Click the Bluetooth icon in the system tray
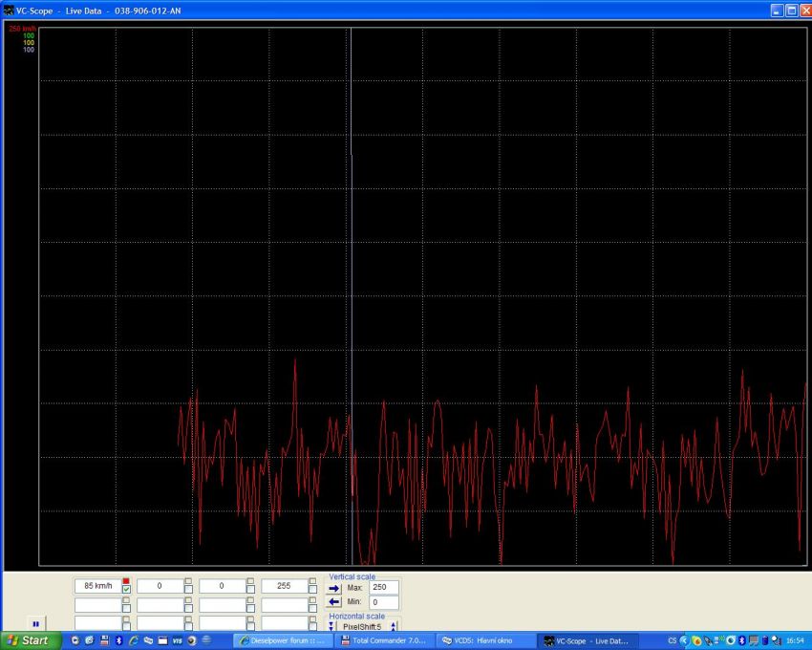This screenshot has width=812, height=650. pyautogui.click(x=741, y=640)
